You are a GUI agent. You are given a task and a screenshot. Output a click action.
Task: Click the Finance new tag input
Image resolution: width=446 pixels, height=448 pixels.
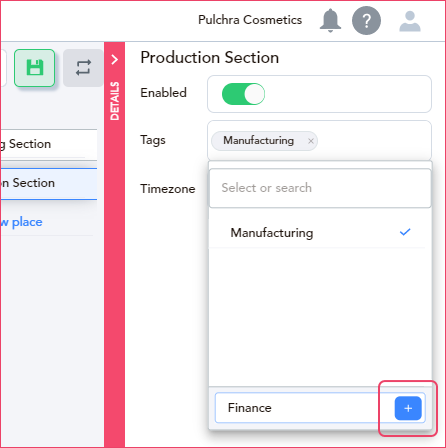click(304, 408)
